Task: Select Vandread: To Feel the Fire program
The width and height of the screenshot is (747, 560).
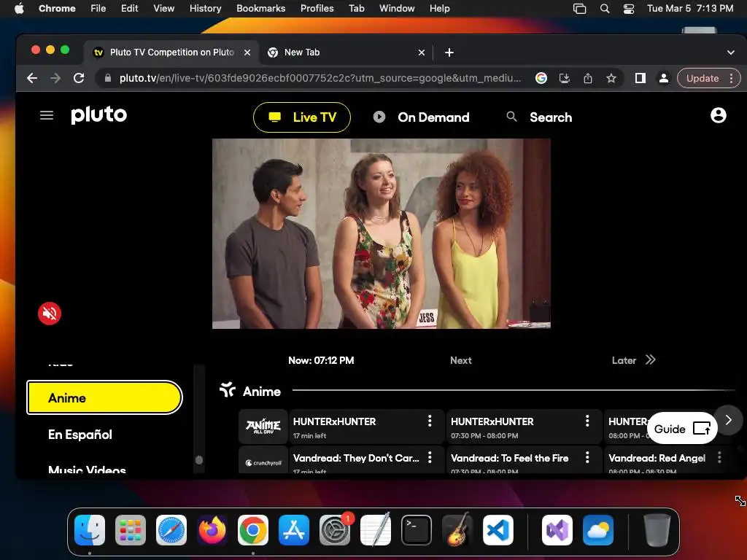Action: pyautogui.click(x=522, y=460)
